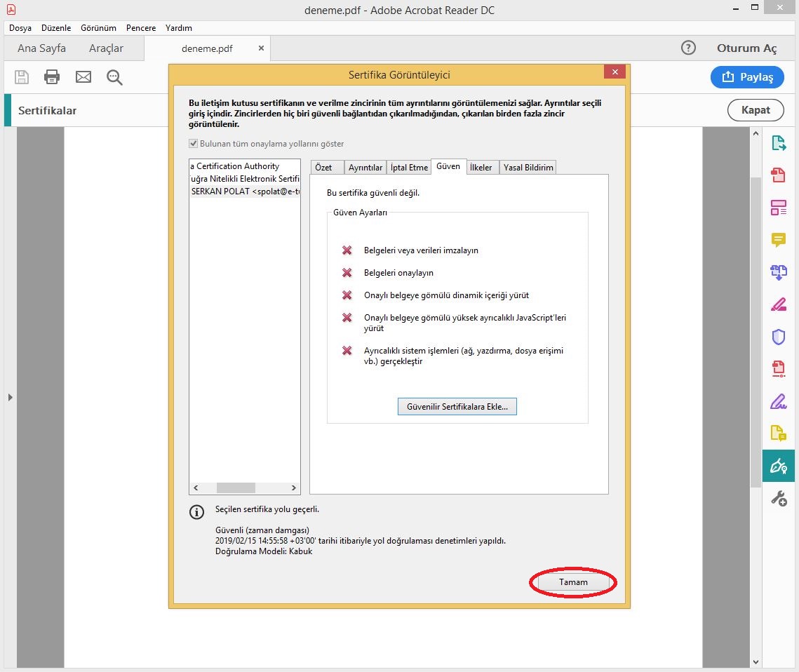This screenshot has height=672, width=799.
Task: Click the certificate list horizontal scrollbar thumb
Action: click(236, 488)
